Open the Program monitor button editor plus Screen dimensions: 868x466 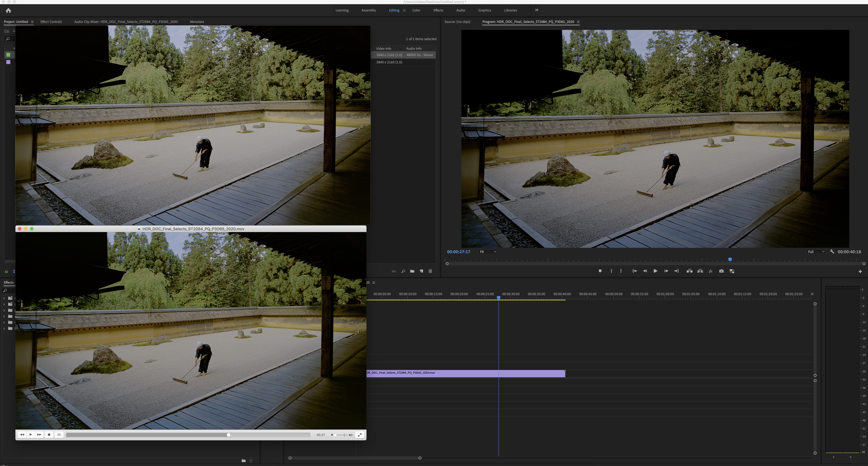[860, 271]
